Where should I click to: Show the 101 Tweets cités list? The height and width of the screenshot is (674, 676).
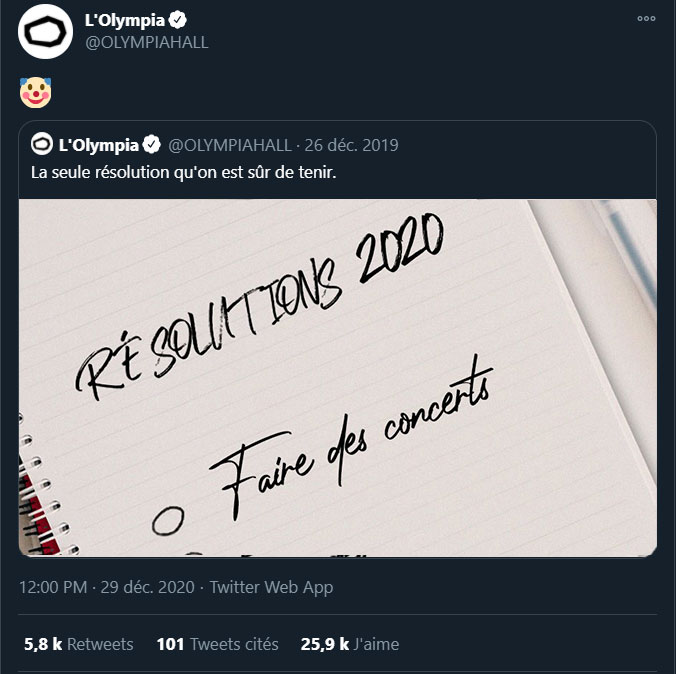pyautogui.click(x=217, y=644)
